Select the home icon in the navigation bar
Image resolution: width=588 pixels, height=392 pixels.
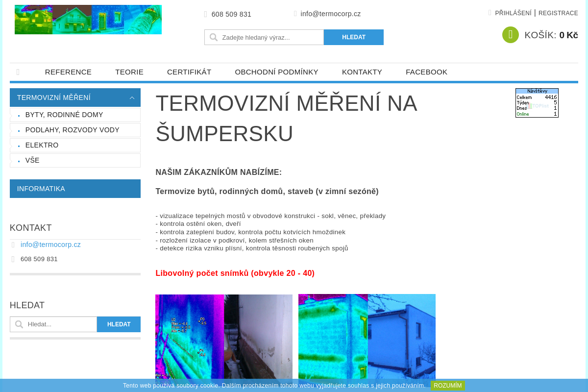click(18, 72)
